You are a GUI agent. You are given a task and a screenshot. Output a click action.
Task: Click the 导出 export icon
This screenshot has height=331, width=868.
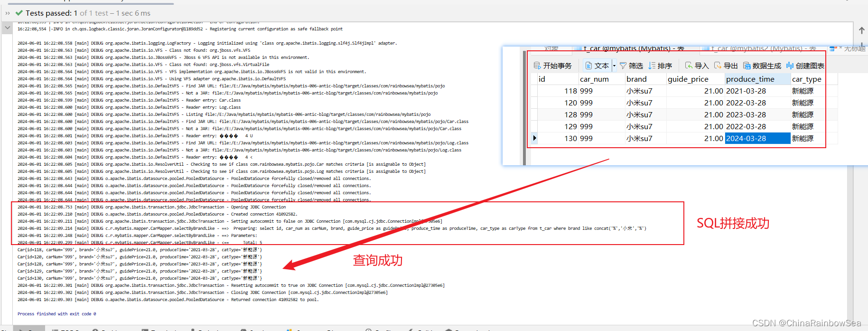pyautogui.click(x=718, y=66)
